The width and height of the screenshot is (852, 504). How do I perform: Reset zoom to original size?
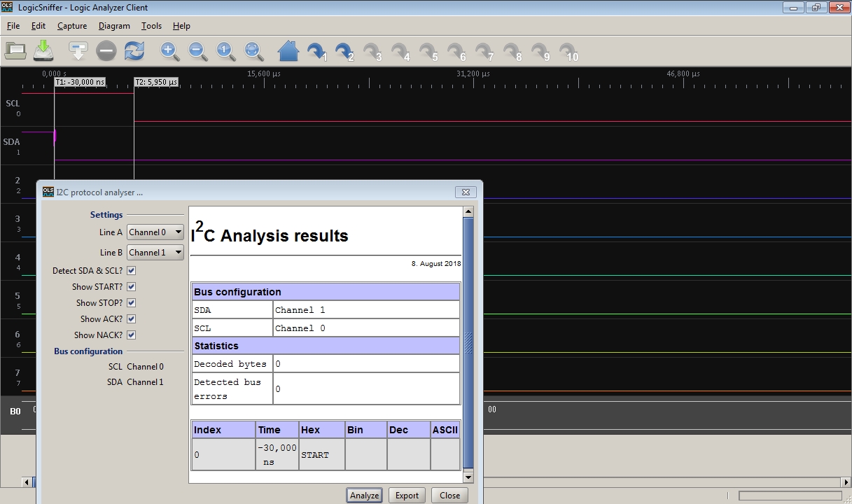pos(225,51)
